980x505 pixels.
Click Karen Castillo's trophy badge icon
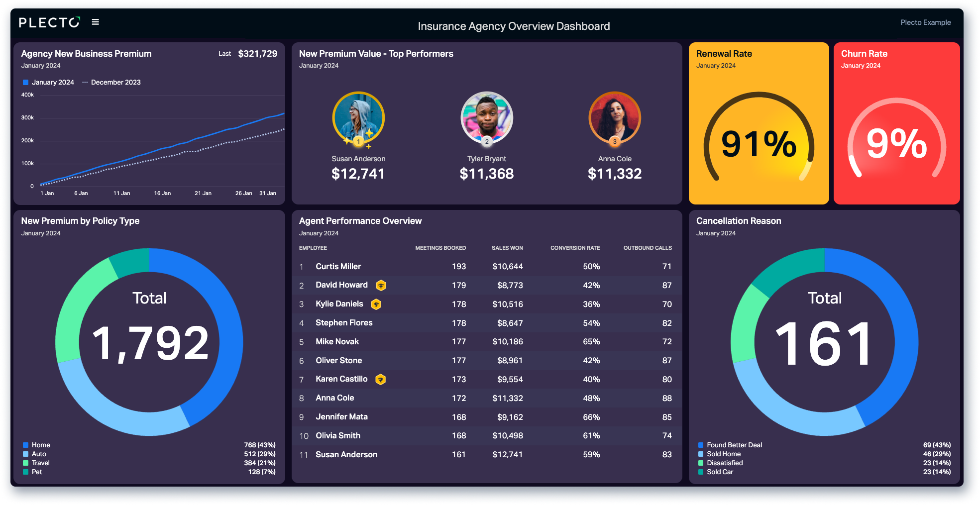(381, 379)
